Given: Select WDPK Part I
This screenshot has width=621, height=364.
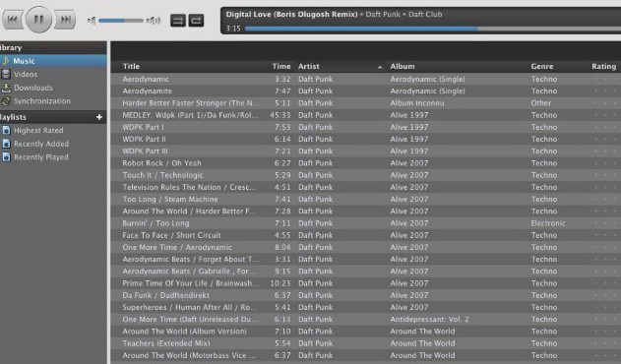Looking at the screenshot, I should coord(366,127).
